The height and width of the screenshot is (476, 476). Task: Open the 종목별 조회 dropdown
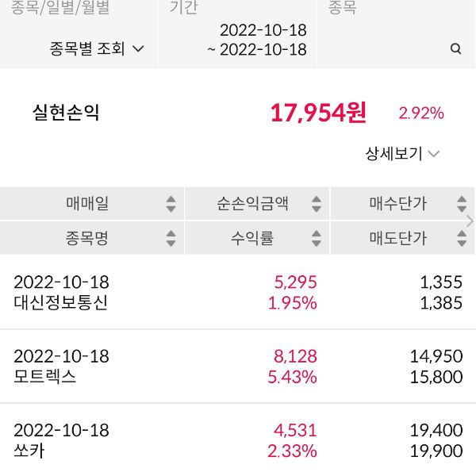tap(97, 48)
